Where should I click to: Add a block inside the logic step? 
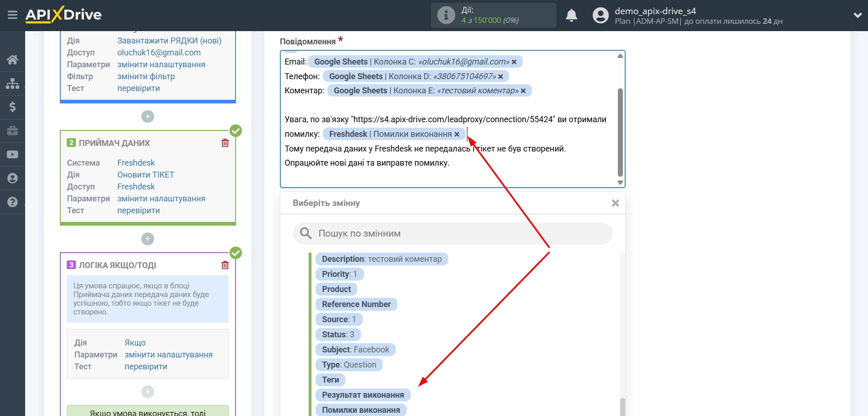[x=148, y=392]
